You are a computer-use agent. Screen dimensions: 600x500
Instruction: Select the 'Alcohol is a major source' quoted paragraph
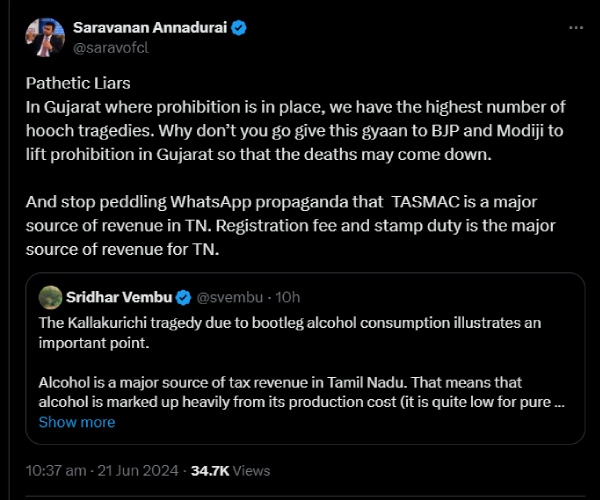pos(300,393)
